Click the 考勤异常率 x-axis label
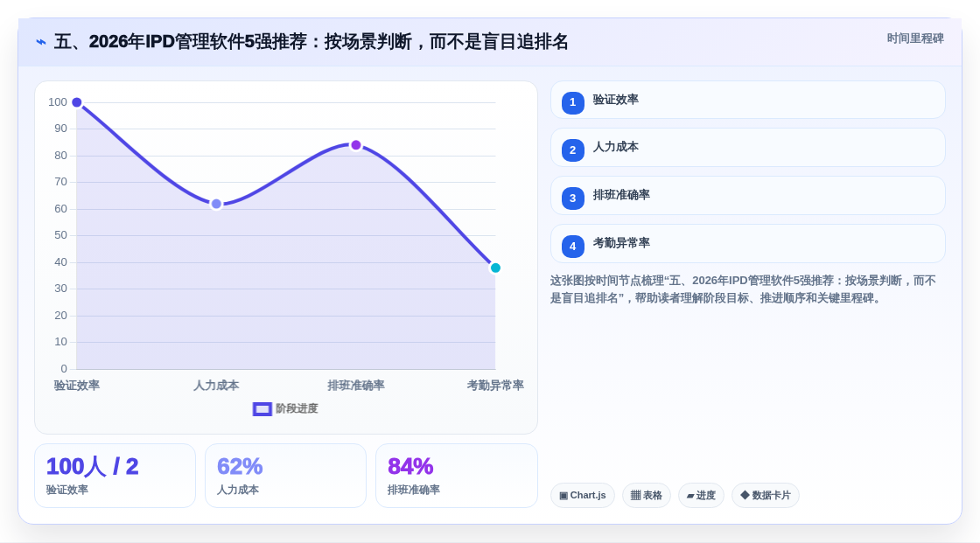980x543 pixels. point(495,386)
